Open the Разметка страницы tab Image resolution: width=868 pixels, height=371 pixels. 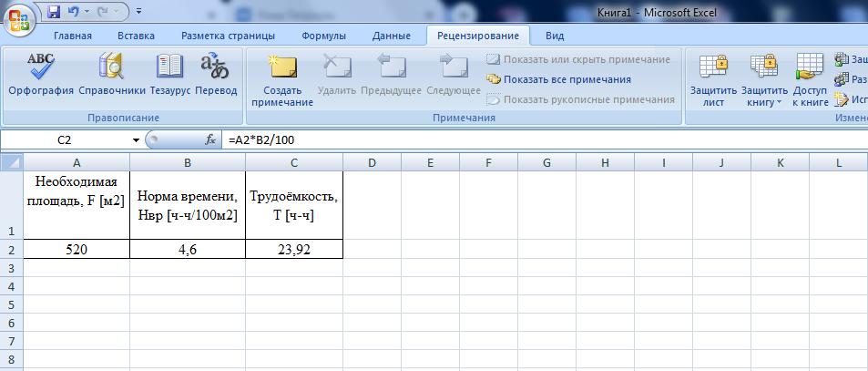click(228, 36)
